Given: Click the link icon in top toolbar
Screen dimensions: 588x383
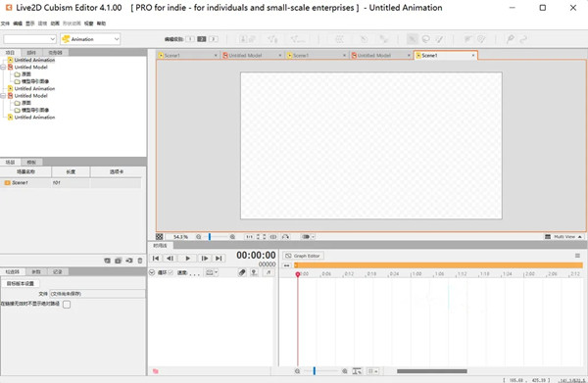Looking at the screenshot, I should [523, 39].
